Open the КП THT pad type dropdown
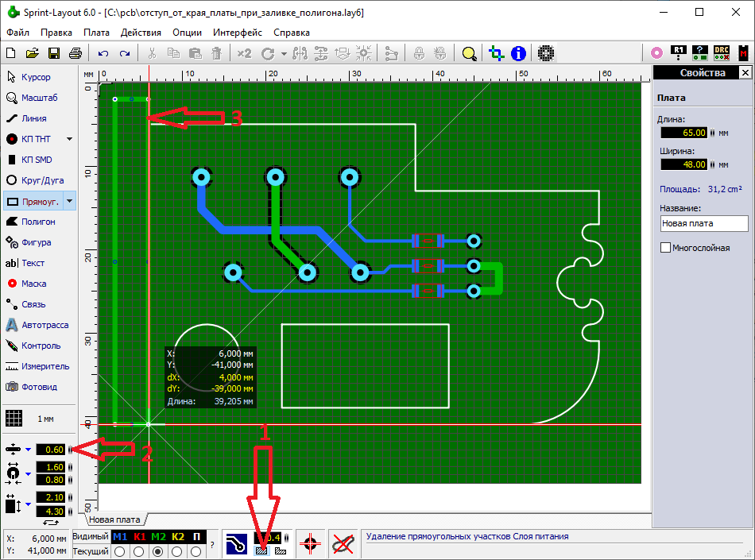Screen dimensions: 755x560 (x=69, y=139)
